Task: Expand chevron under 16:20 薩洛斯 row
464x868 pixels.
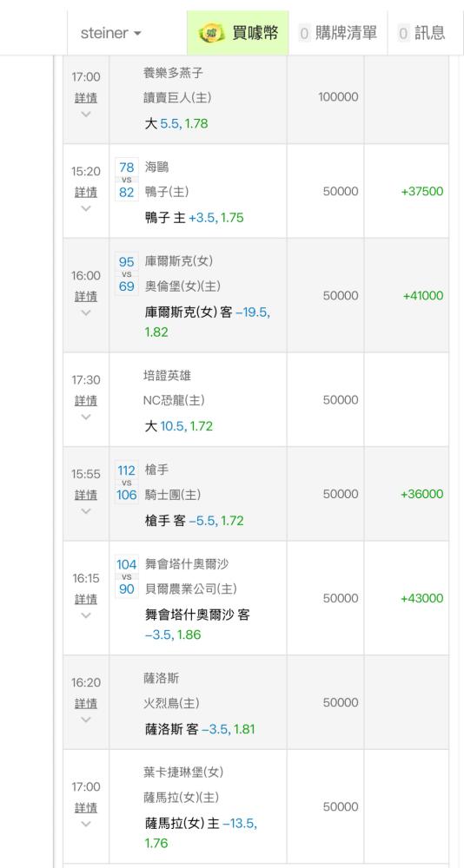Action: (x=86, y=719)
